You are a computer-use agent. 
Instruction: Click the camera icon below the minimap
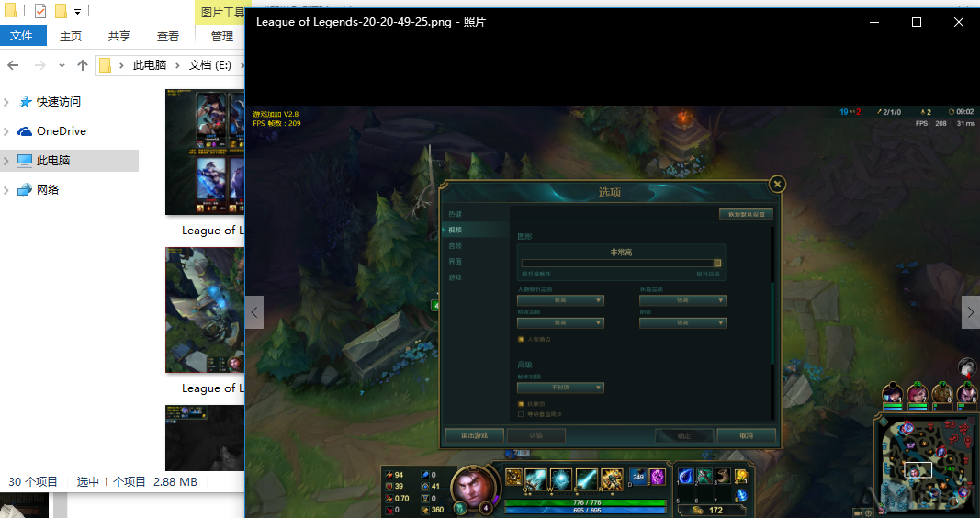tap(858, 513)
